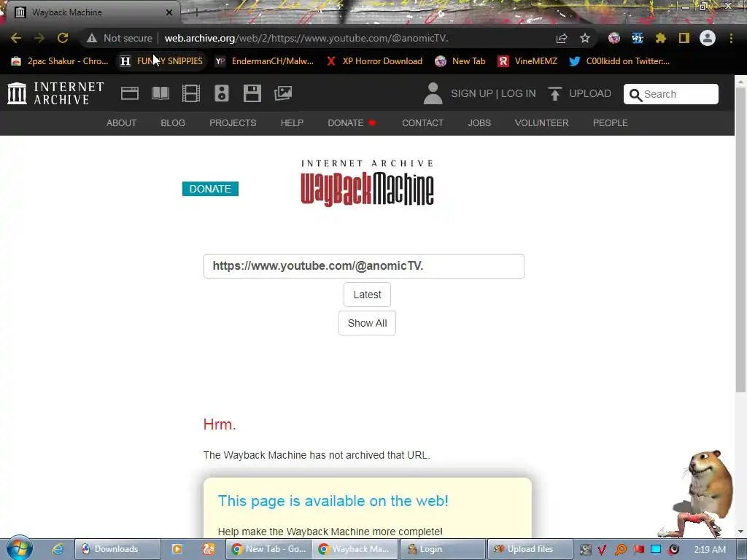The image size is (747, 560).
Task: Bookmark this page with the star icon
Action: point(585,38)
